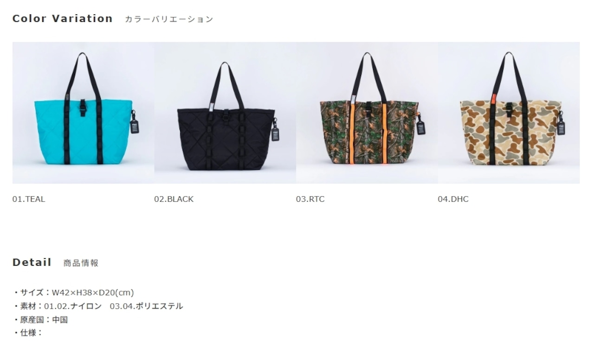The image size is (594, 364).
Task: Open the duck camo tote bag image
Action: 509,113
